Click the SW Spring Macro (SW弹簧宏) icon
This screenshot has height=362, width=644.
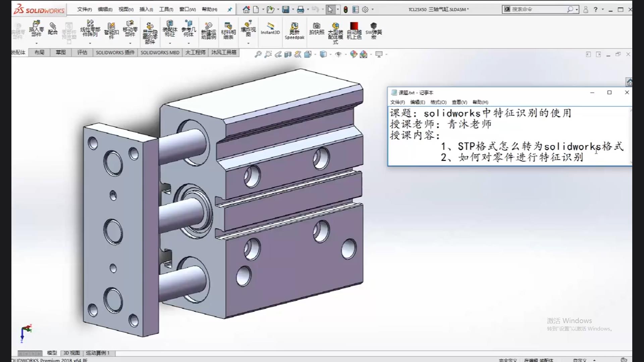point(374,30)
